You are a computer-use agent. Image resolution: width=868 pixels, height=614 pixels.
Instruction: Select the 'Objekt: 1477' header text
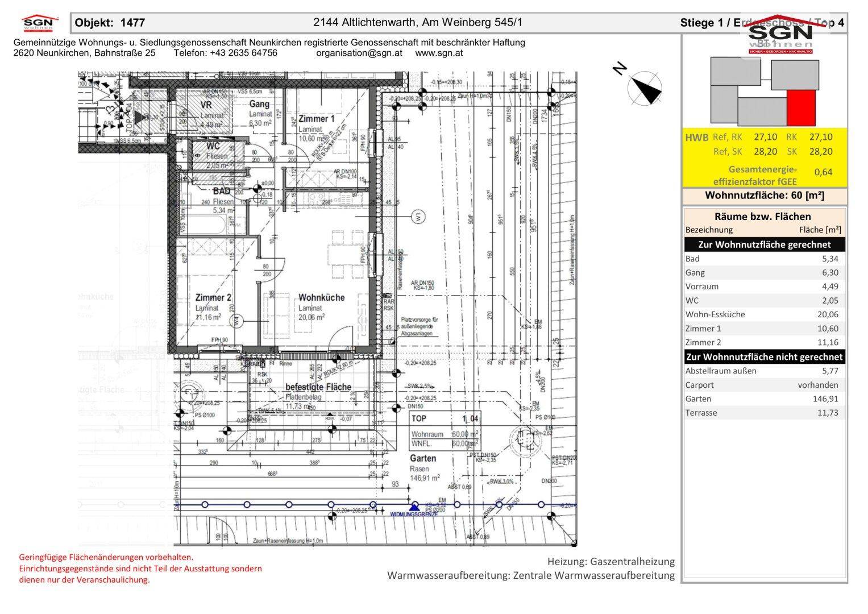pos(110,23)
